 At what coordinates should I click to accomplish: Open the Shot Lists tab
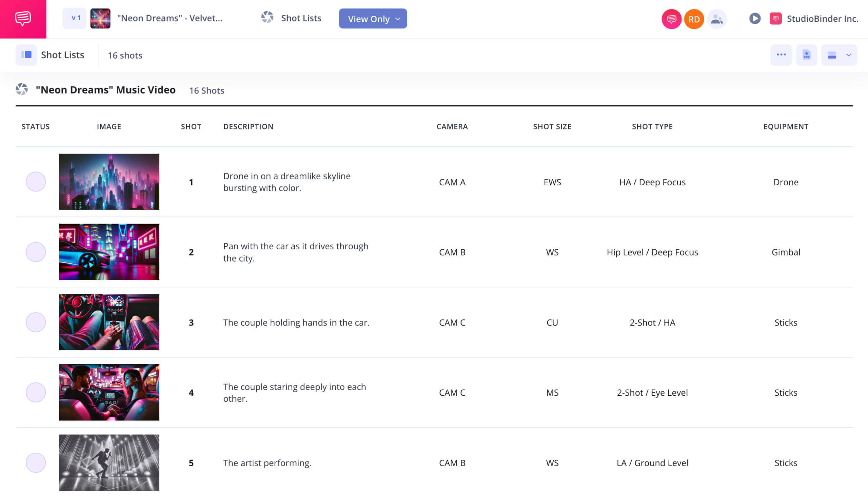pos(292,18)
